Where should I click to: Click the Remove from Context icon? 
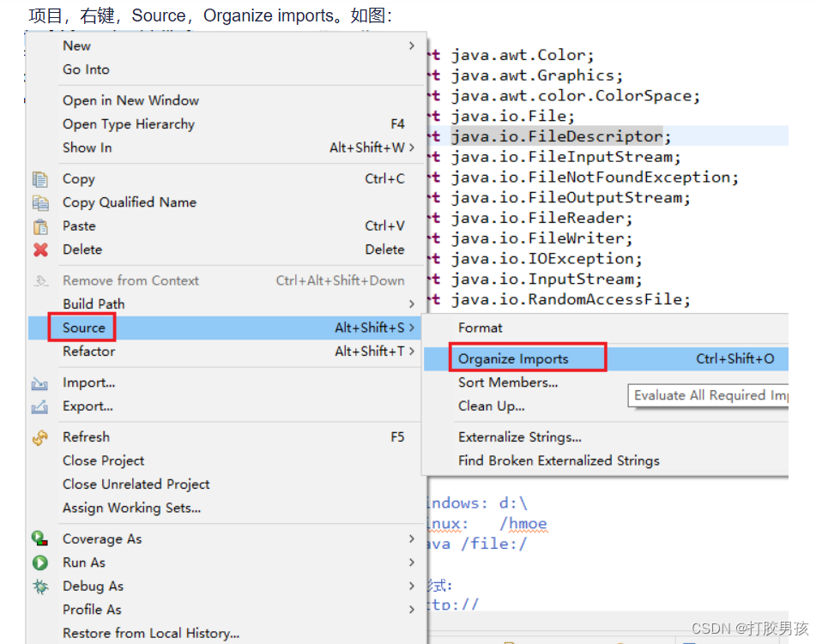(41, 281)
